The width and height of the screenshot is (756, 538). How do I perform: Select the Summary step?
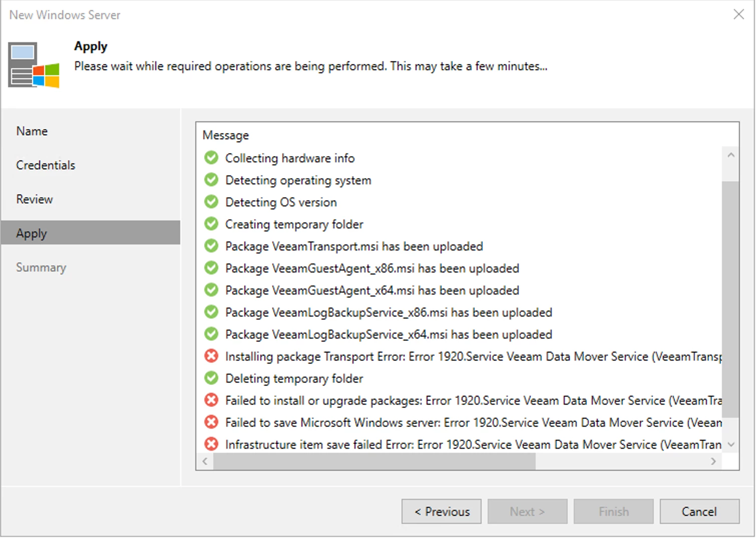coord(41,267)
